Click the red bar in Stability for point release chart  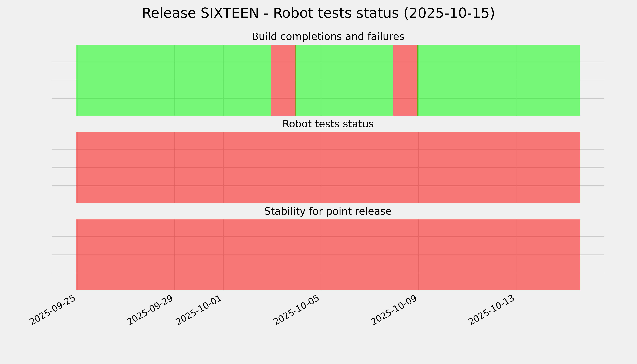328,255
